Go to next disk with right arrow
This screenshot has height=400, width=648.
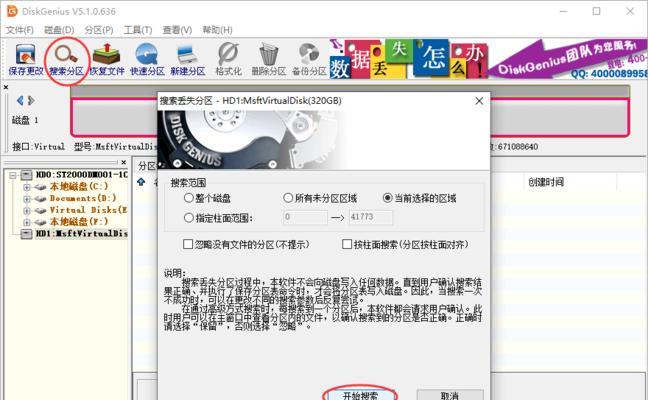(31, 100)
